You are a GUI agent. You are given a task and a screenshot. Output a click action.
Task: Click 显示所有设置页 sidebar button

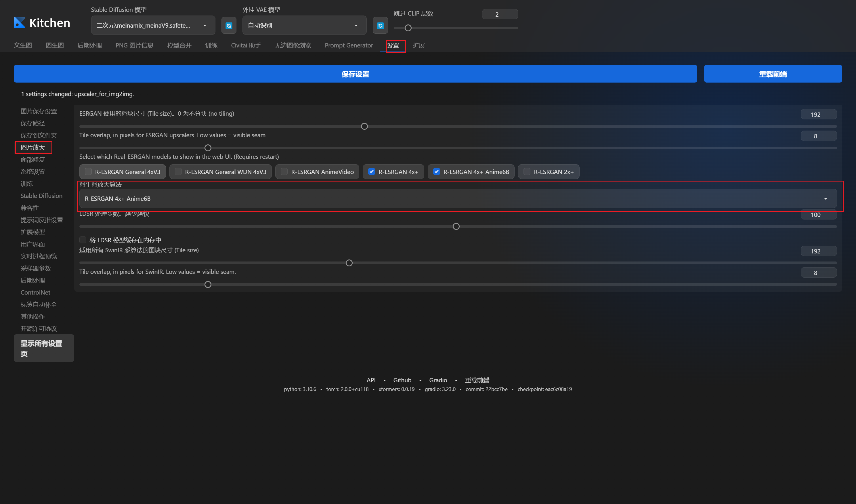point(44,348)
